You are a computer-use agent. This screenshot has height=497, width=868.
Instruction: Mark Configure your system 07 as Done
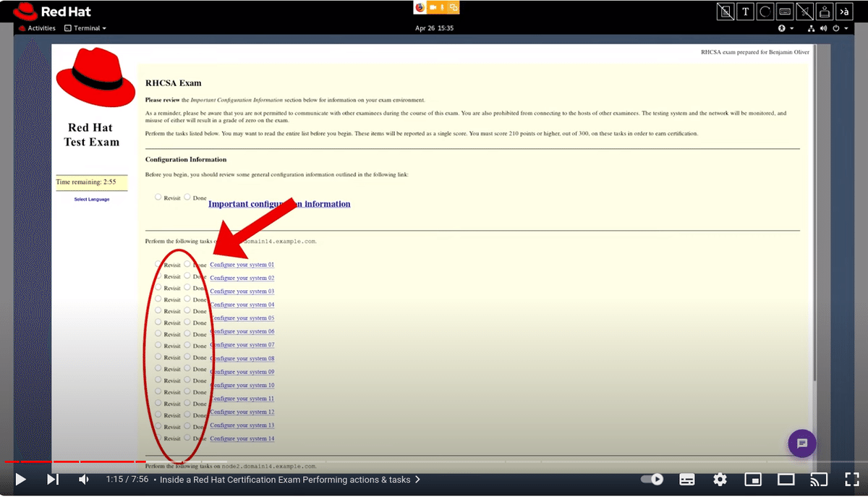pyautogui.click(x=187, y=345)
